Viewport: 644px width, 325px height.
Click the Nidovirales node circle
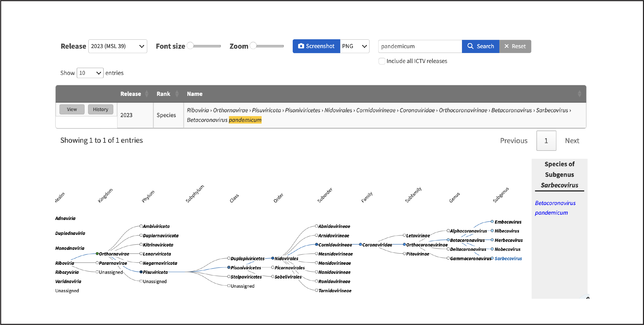pyautogui.click(x=273, y=258)
